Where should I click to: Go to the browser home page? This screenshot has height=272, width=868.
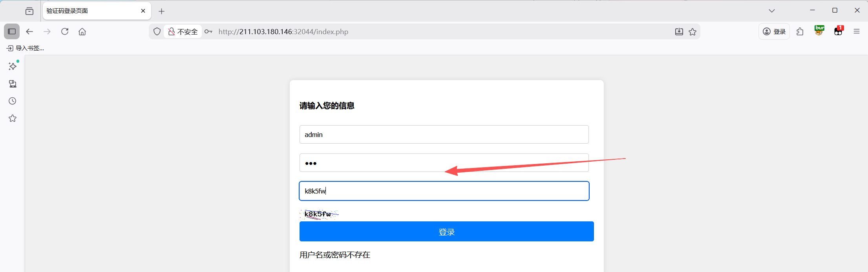[82, 31]
